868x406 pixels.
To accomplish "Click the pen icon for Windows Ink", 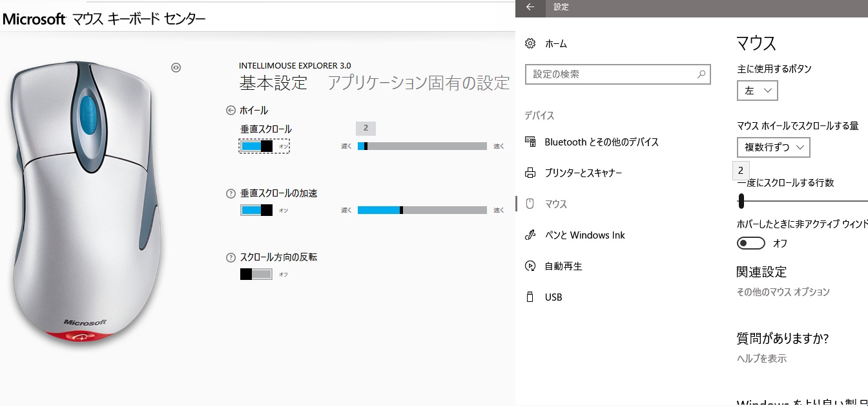I will click(530, 235).
